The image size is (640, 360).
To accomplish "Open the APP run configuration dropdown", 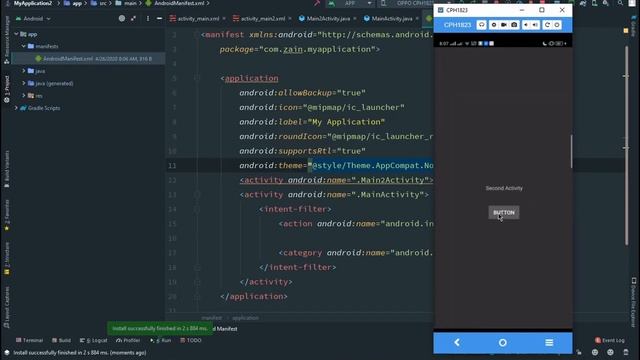I will [x=350, y=3].
